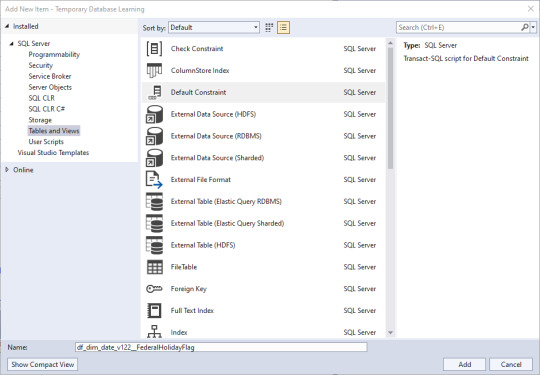Collapse the Installed section
This screenshot has width=540, height=375.
click(x=7, y=26)
